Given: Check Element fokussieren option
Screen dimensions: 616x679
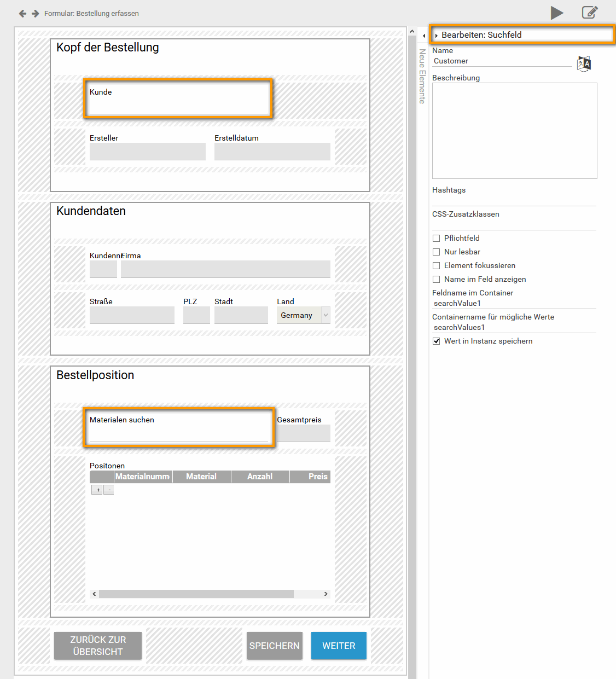Looking at the screenshot, I should [x=437, y=265].
